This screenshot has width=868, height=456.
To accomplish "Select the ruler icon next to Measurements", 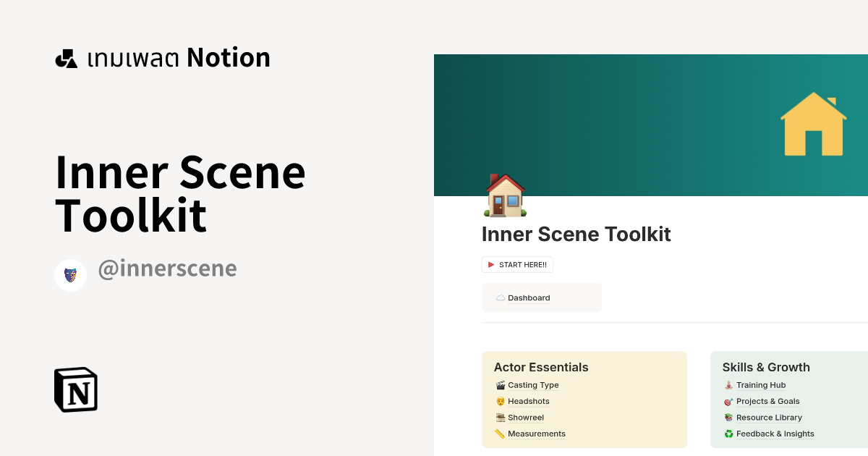I will (x=500, y=434).
